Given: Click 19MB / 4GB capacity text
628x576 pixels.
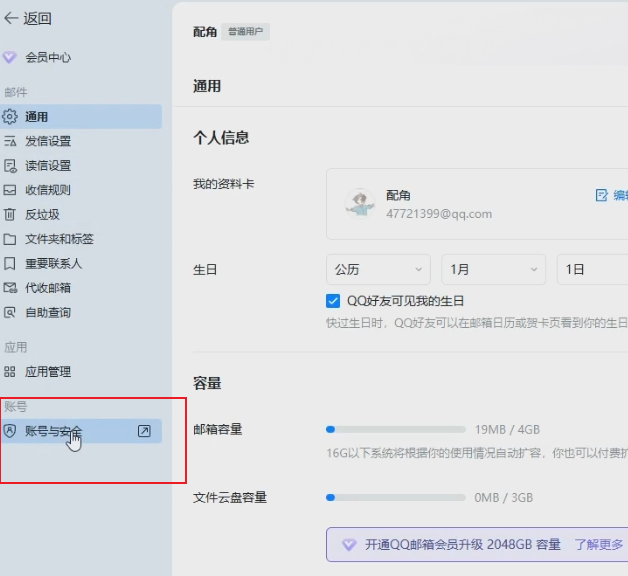Looking at the screenshot, I should pos(507,429).
